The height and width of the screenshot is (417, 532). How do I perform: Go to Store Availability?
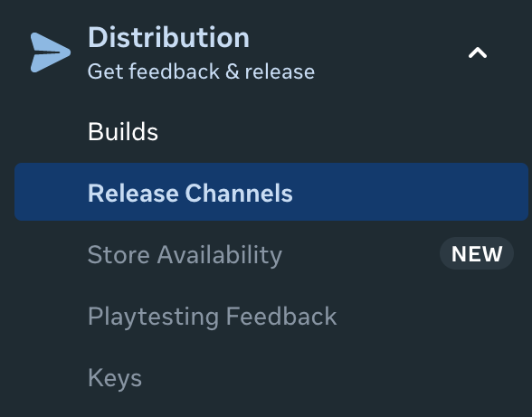click(x=185, y=255)
